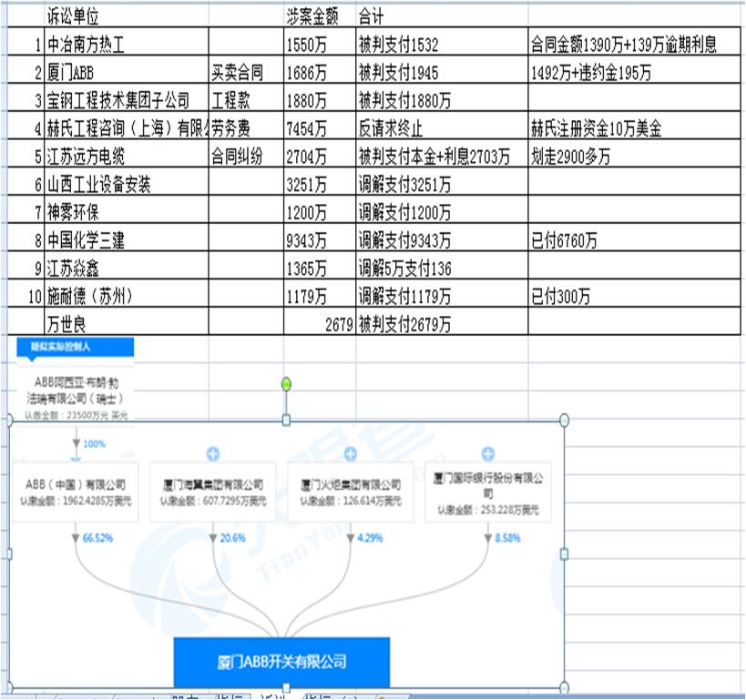
Task: Select the ABB（中国）有限公司 shareholder card
Action: click(76, 492)
